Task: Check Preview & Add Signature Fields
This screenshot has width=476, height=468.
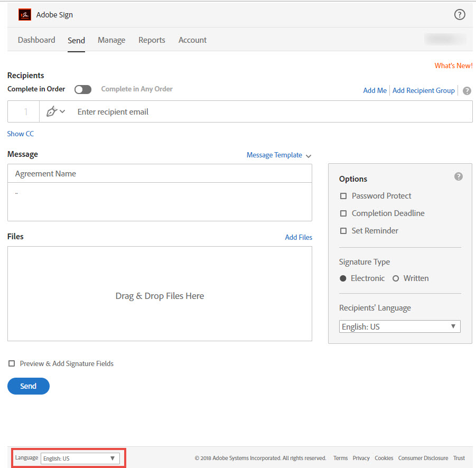Action: coord(12,363)
